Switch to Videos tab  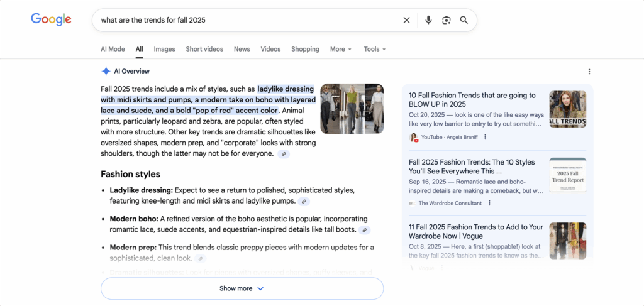(x=270, y=49)
